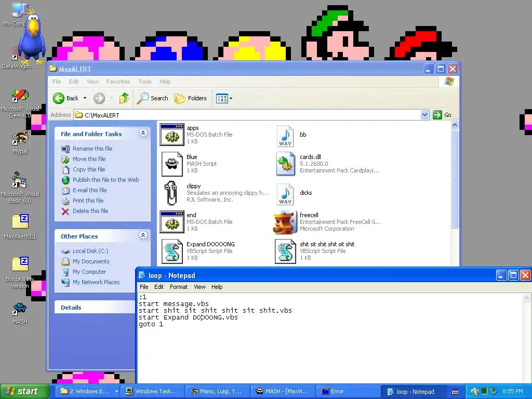Click the Forward arrow in Explorer toolbar
This screenshot has height=399, width=532.
[x=99, y=98]
